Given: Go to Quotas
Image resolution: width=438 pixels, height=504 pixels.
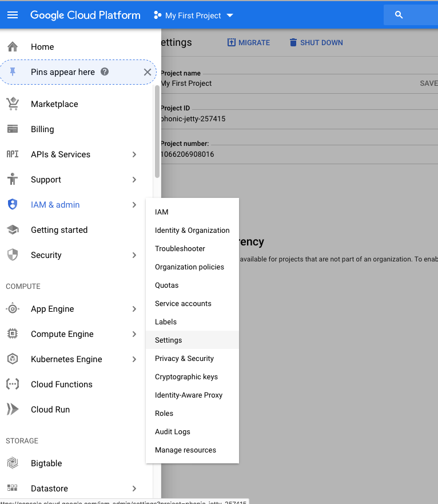Looking at the screenshot, I should [x=192, y=285].
